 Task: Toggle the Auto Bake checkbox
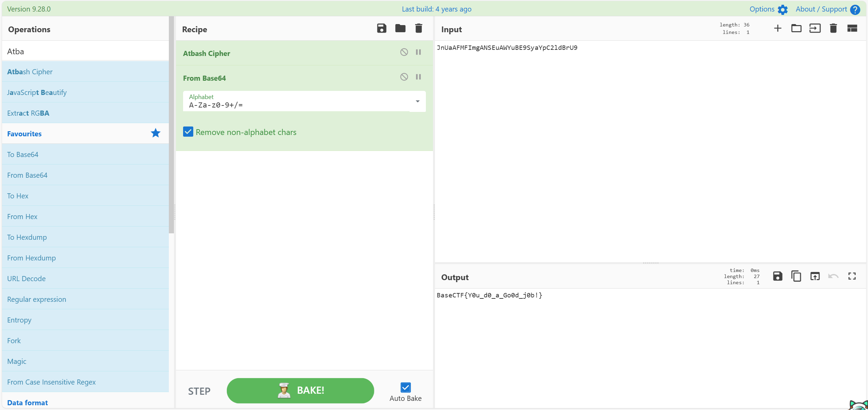pyautogui.click(x=406, y=387)
